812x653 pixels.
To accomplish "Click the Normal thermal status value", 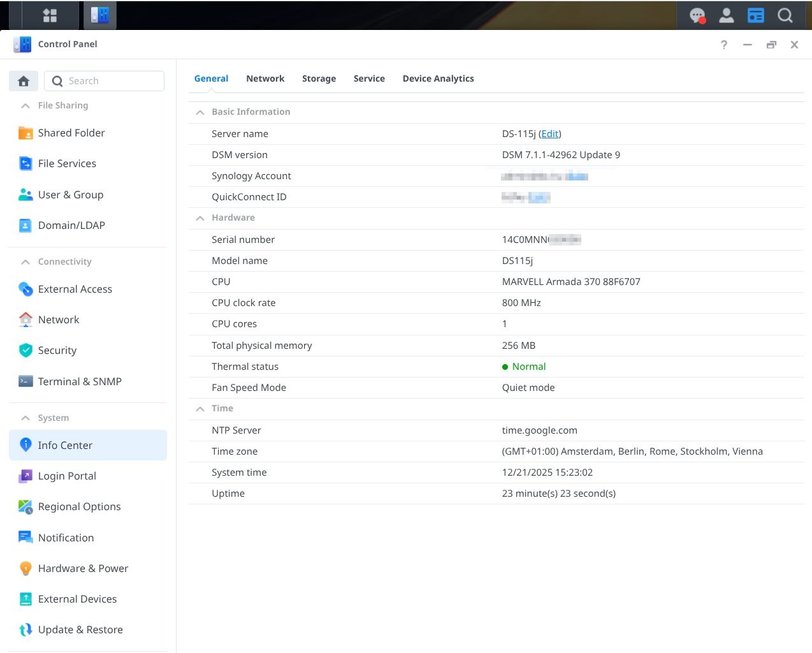I will point(529,367).
